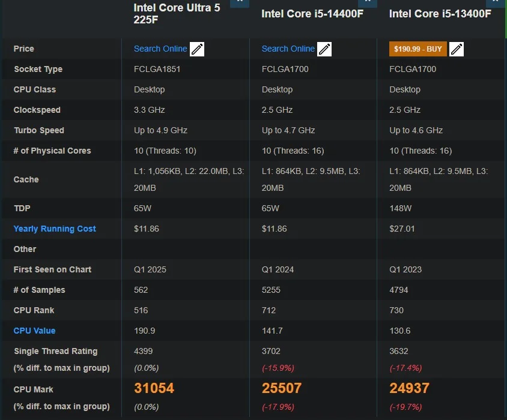The height and width of the screenshot is (420, 507).
Task: Click the price edit pencil for Core i5-13400F
Action: (457, 49)
